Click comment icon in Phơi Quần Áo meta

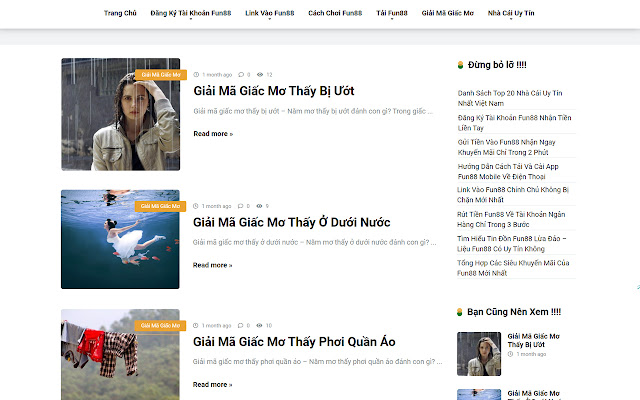pos(240,326)
